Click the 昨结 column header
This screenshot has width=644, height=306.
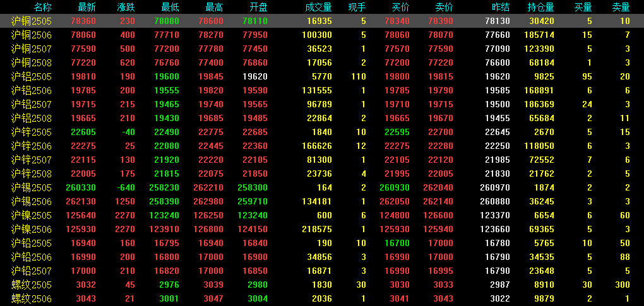click(501, 7)
